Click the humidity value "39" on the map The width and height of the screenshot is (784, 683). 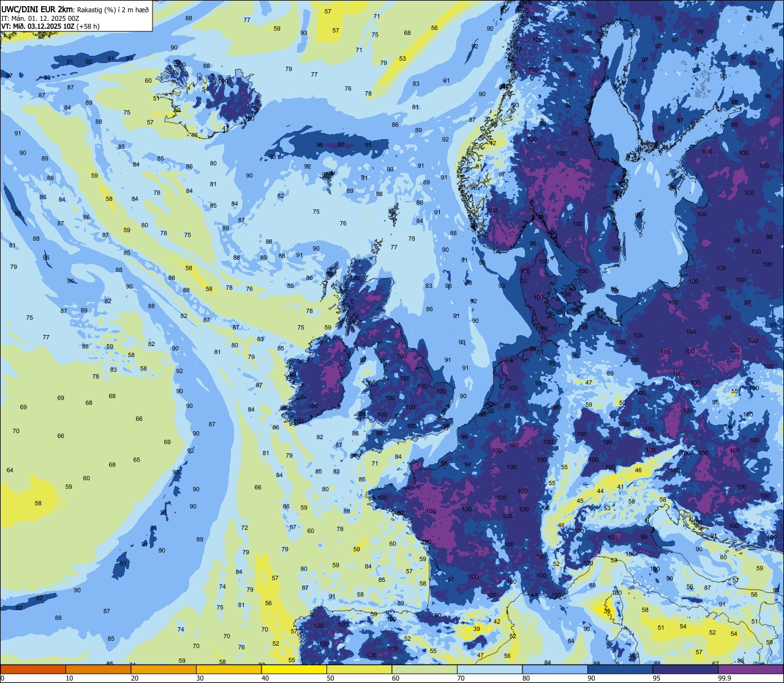coord(477,629)
